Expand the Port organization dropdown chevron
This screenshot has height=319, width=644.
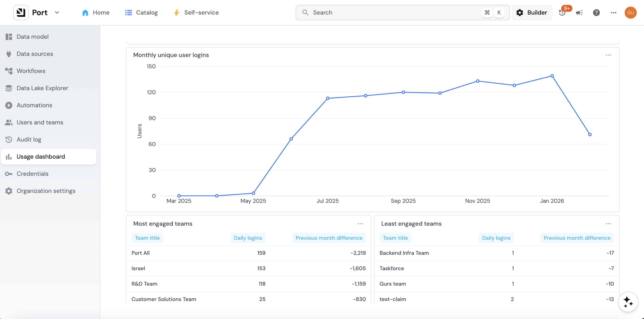(57, 12)
